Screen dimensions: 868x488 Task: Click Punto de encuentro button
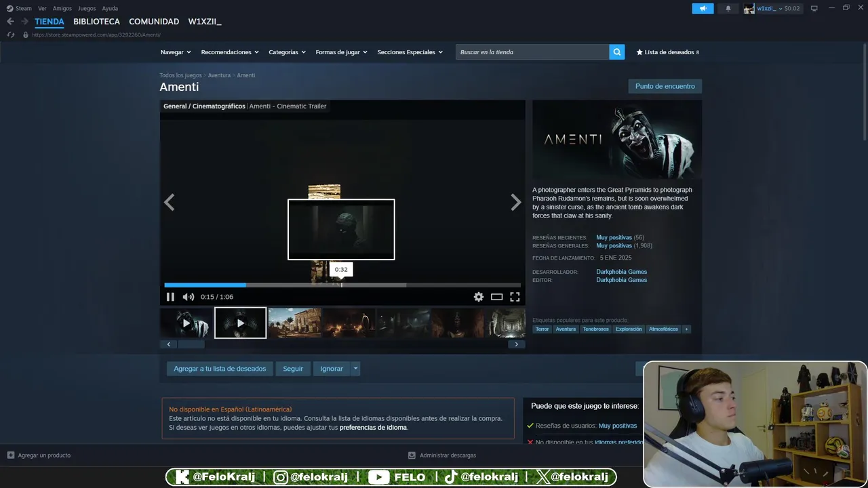665,86
